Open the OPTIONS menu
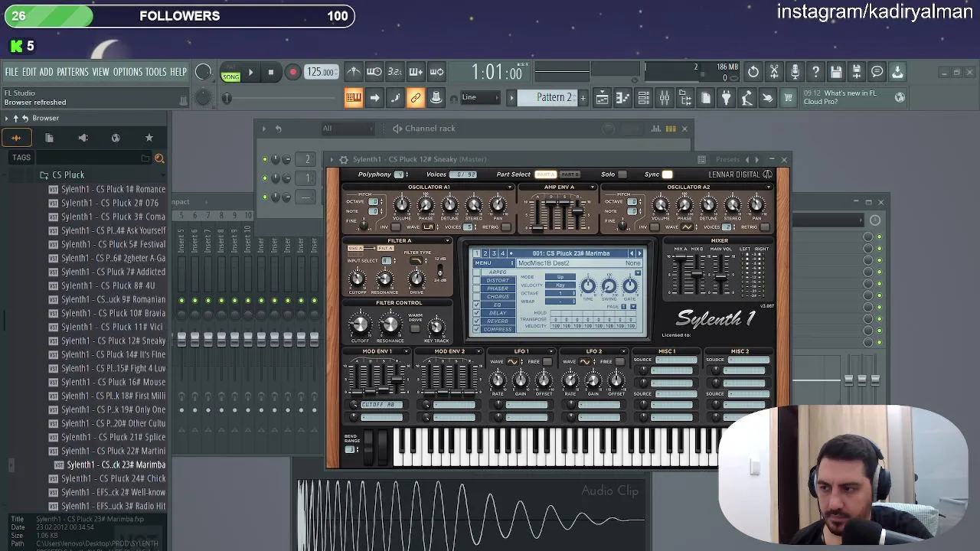 tap(128, 72)
